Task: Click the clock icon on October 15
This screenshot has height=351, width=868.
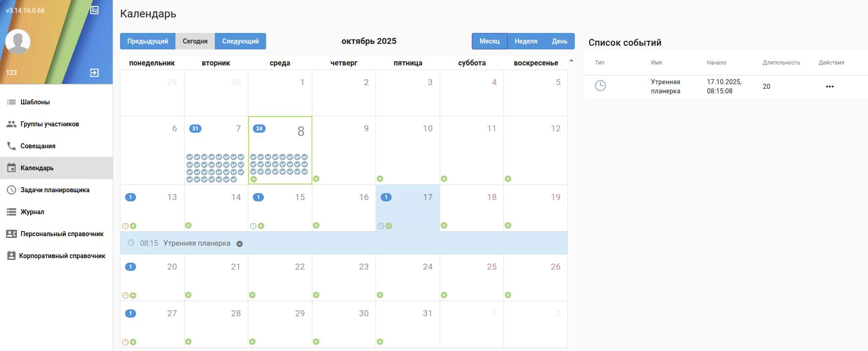Action: tap(253, 226)
